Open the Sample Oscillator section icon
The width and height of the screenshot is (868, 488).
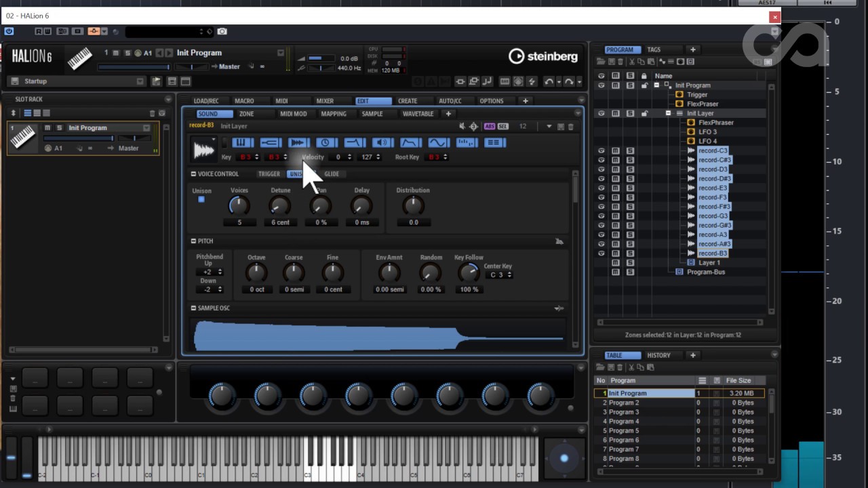[298, 142]
